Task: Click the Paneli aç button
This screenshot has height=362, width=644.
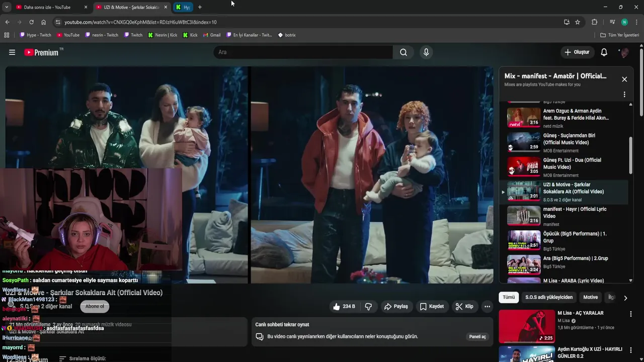Action: pyautogui.click(x=477, y=337)
